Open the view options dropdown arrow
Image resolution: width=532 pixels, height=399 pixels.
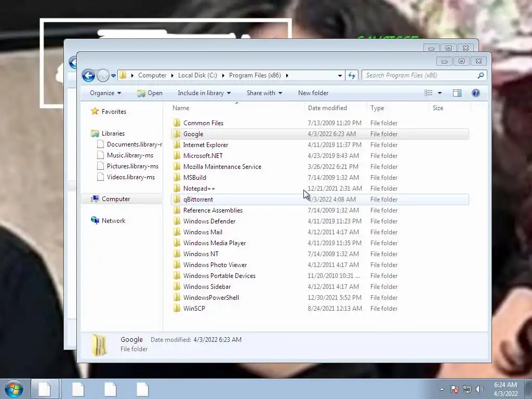point(440,93)
